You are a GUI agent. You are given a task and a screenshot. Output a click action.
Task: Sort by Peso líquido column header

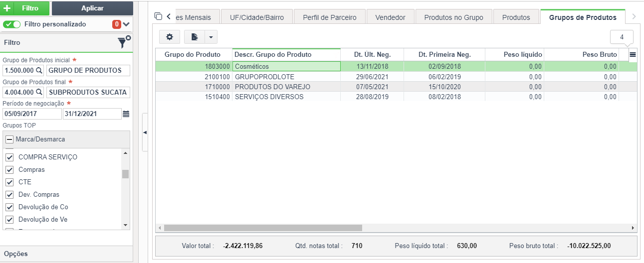click(514, 55)
